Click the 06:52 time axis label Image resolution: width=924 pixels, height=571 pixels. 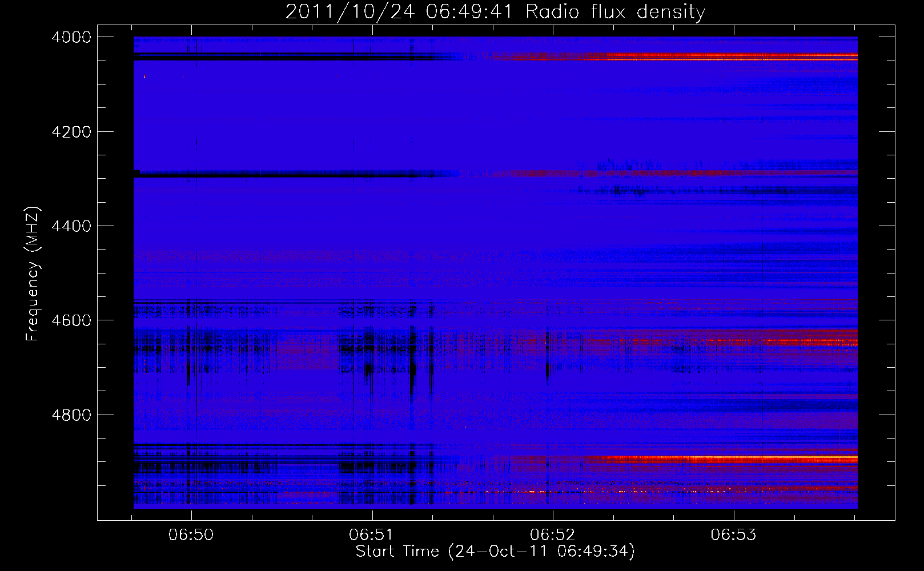(x=553, y=534)
